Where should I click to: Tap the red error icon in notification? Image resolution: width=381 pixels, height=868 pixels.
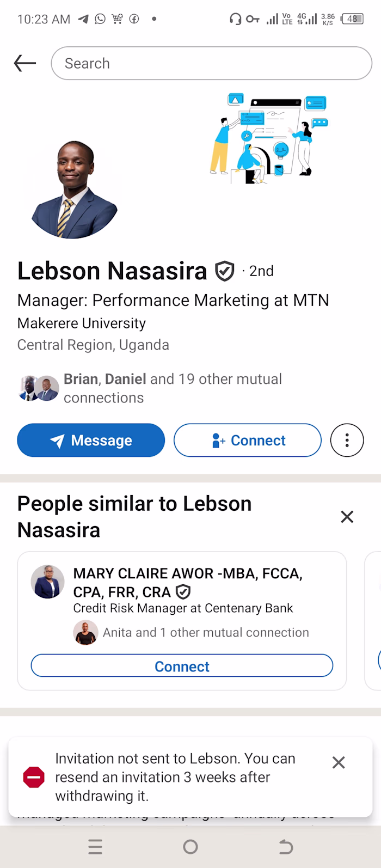tap(34, 777)
